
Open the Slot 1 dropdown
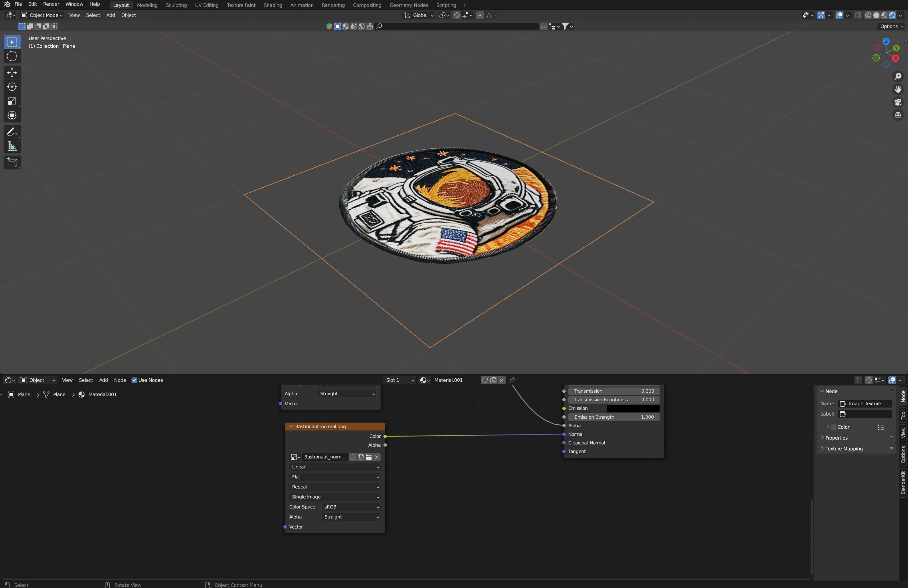(x=399, y=380)
